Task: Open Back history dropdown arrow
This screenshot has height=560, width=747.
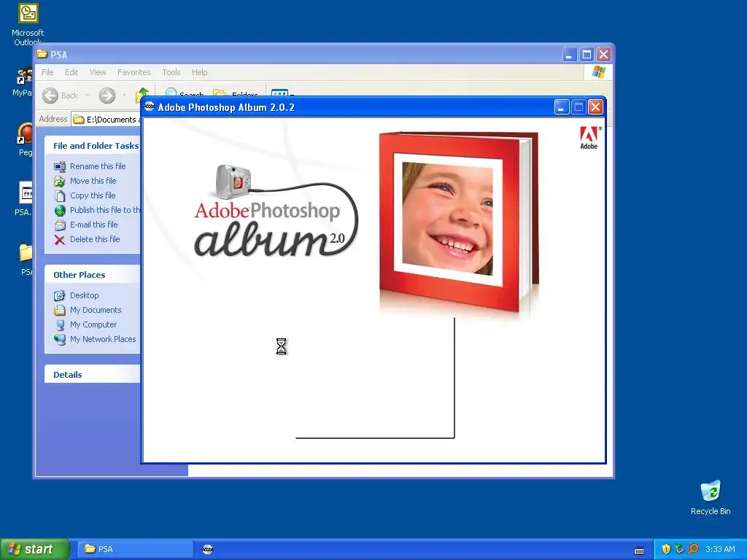Action: coord(88,96)
